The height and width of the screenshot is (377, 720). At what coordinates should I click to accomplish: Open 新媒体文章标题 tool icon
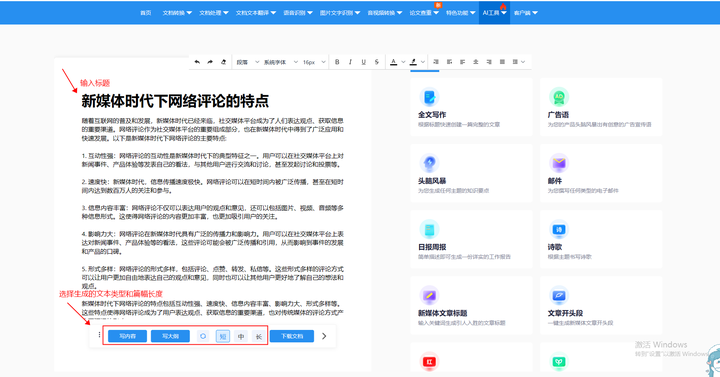pos(429,295)
